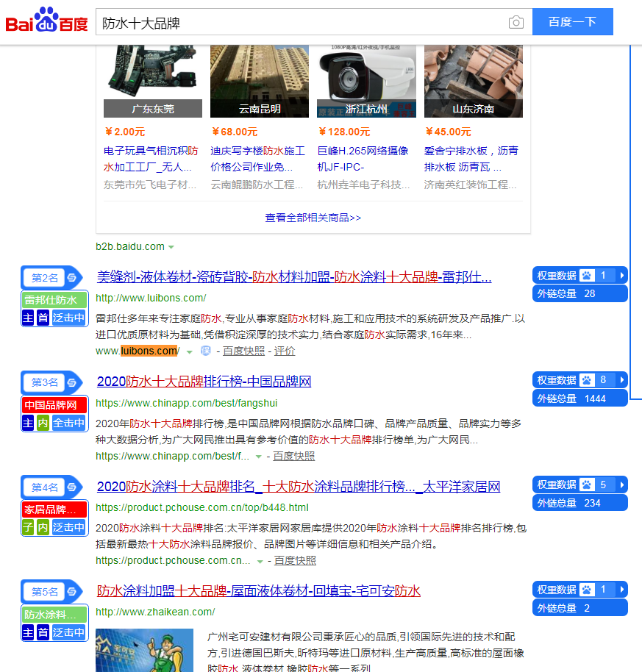Open the 宅可安防水 result title
This screenshot has width=642, height=672.
click(259, 591)
